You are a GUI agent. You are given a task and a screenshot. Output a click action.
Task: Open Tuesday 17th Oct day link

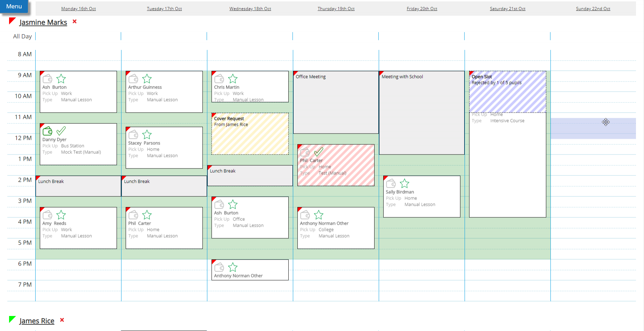[164, 9]
